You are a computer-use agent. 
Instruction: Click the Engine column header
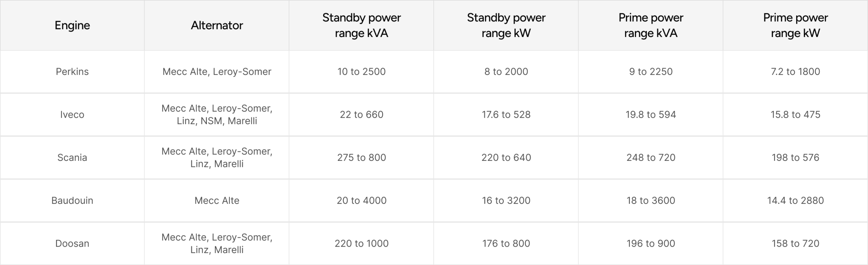72,25
